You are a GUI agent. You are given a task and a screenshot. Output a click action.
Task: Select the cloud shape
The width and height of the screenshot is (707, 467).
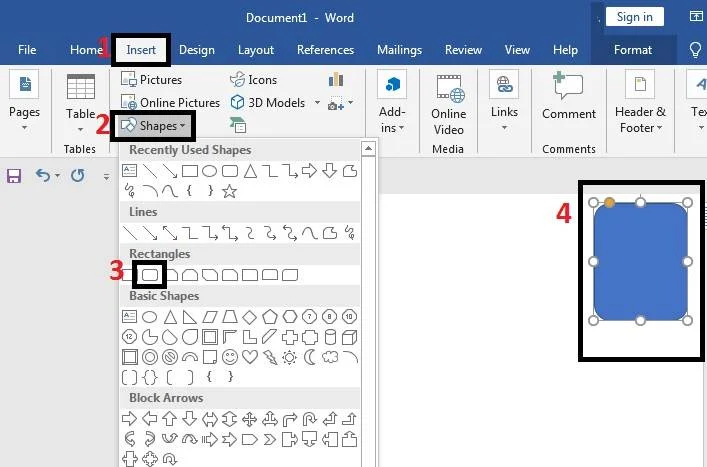coord(330,357)
